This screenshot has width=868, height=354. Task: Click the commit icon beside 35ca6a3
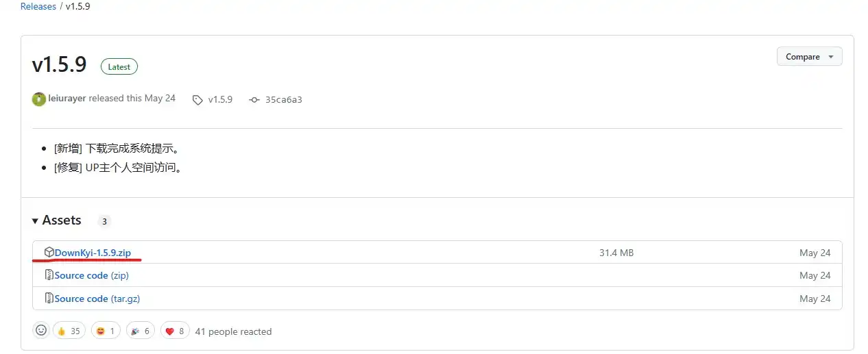point(254,100)
